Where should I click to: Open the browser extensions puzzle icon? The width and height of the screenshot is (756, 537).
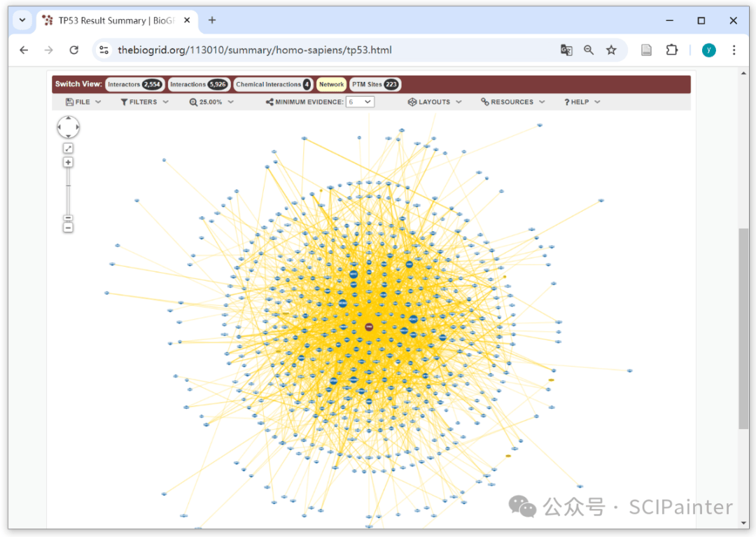(x=672, y=50)
